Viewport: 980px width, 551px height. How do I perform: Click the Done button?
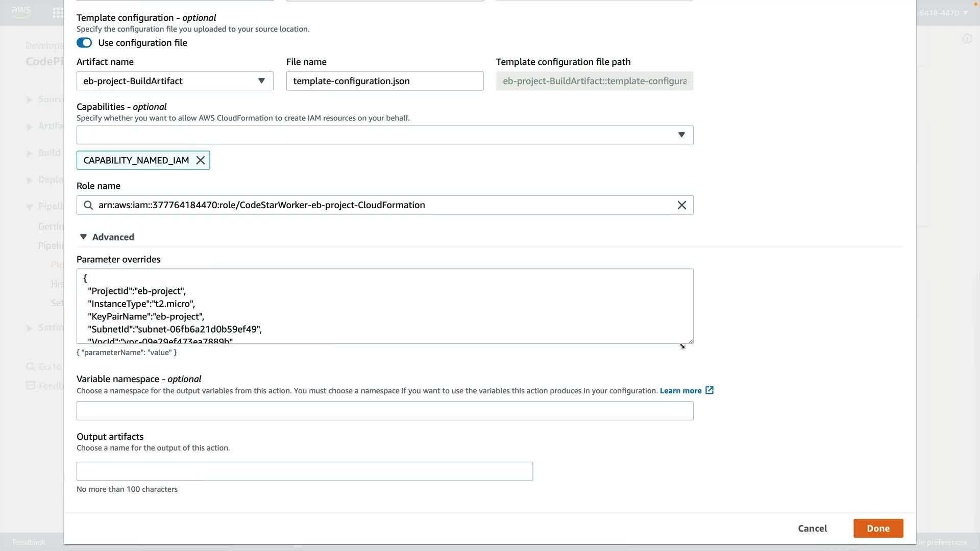point(878,529)
